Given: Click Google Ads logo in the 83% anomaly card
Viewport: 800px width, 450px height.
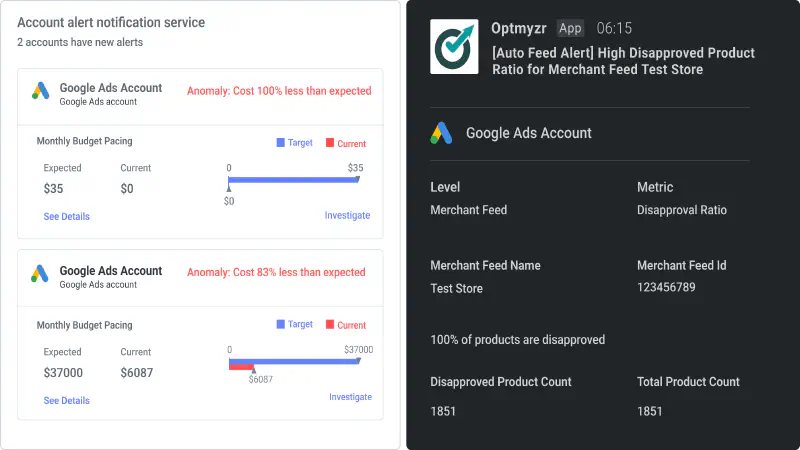Looking at the screenshot, I should click(40, 273).
